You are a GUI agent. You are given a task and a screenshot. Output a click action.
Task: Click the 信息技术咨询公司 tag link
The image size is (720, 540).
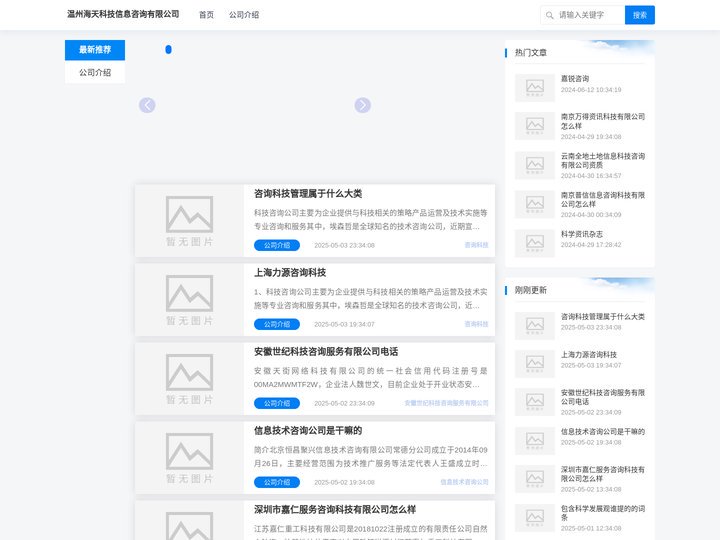click(464, 482)
